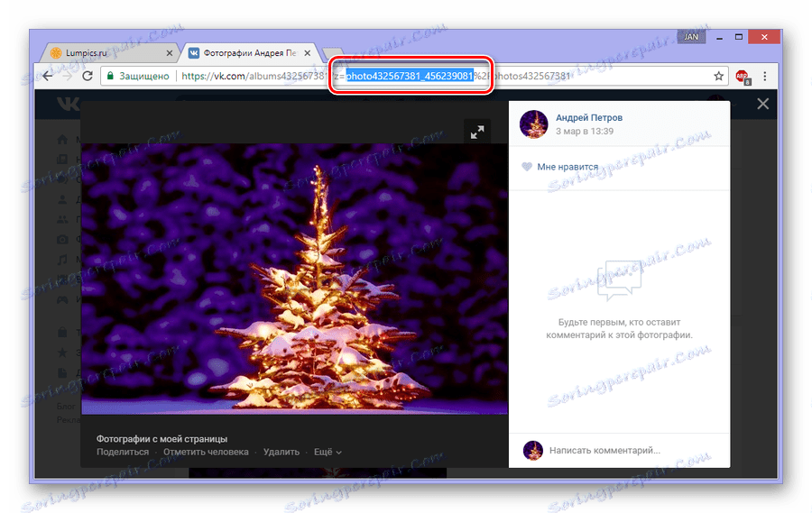The height and width of the screenshot is (513, 812).
Task: Click the Christmas tree photo
Action: click(x=295, y=279)
